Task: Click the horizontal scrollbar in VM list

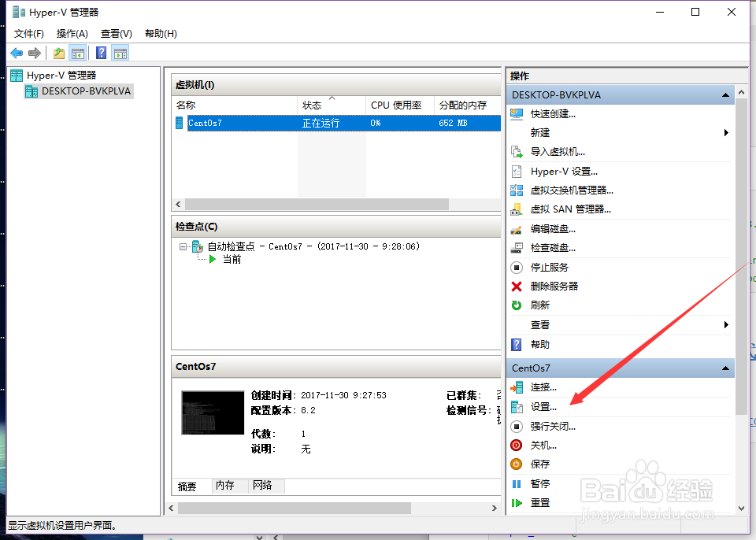Action: [x=317, y=205]
